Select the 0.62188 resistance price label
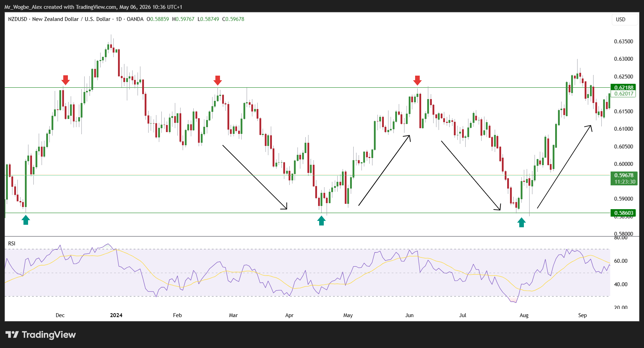This screenshot has height=348, width=644. (x=623, y=87)
